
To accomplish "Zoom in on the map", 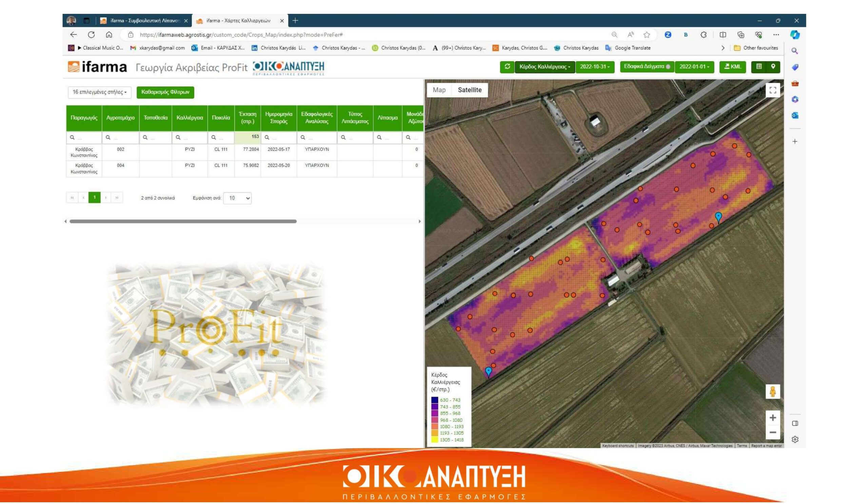I will pos(773,418).
